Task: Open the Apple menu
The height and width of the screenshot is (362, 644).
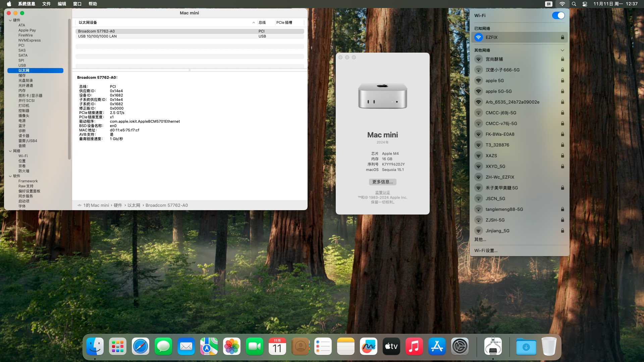Action: click(9, 4)
